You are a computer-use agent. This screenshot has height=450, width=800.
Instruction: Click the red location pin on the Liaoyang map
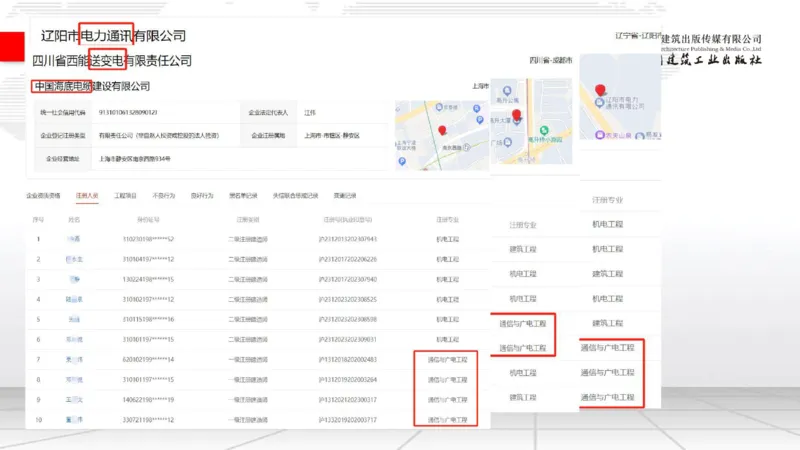click(600, 90)
